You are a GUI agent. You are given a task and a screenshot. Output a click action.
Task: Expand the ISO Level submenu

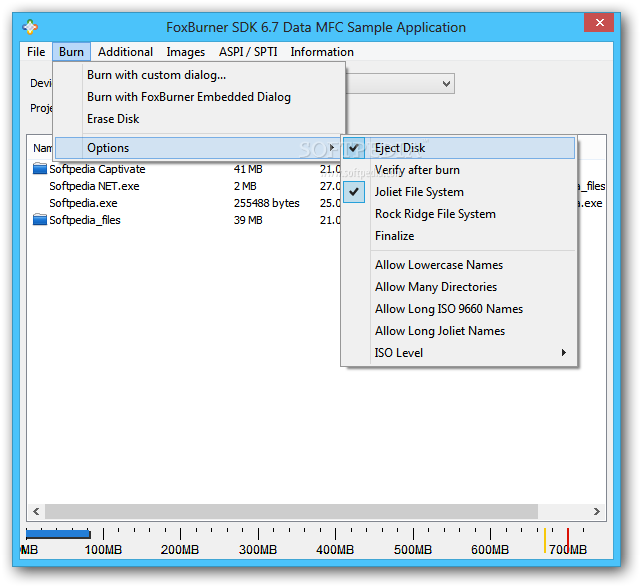[459, 353]
